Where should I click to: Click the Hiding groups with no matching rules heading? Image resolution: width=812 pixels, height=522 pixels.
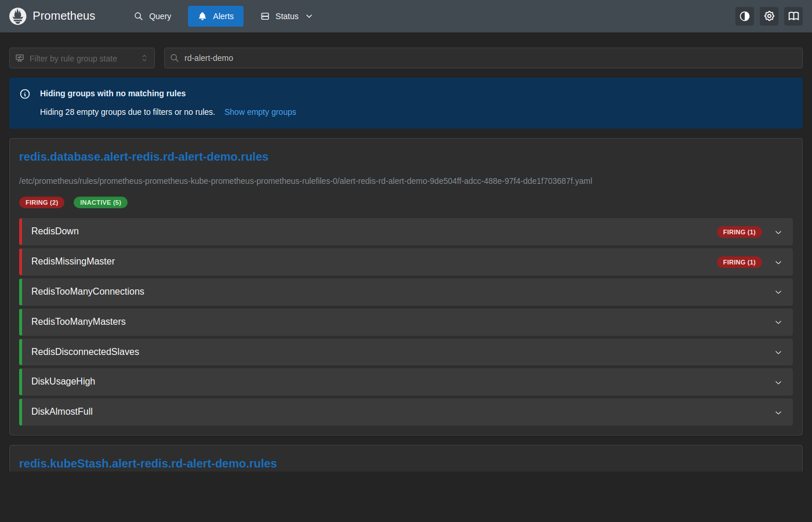pyautogui.click(x=113, y=93)
